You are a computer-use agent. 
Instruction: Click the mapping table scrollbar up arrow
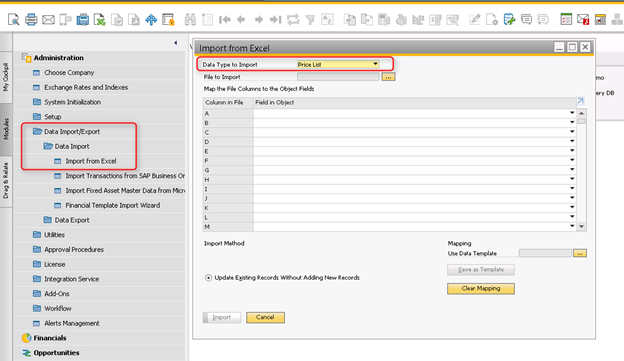(581, 113)
